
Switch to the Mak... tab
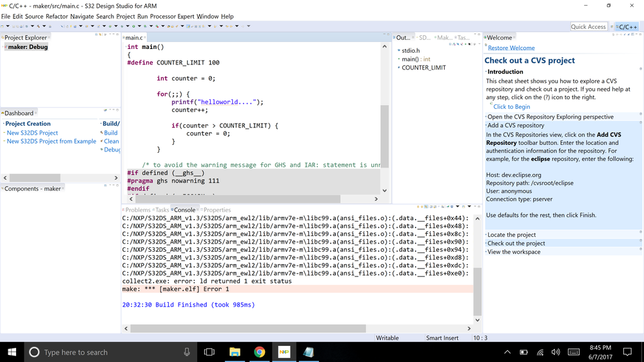(444, 38)
